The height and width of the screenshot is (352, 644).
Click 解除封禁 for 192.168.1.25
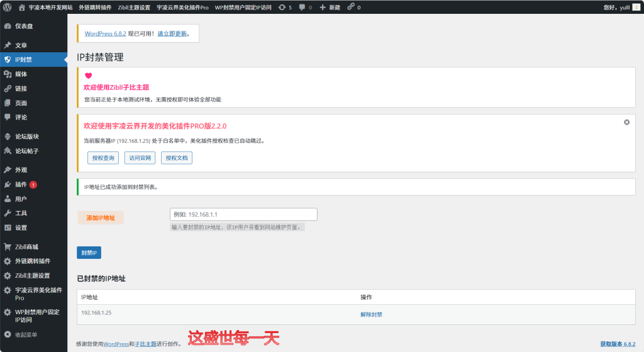(371, 314)
